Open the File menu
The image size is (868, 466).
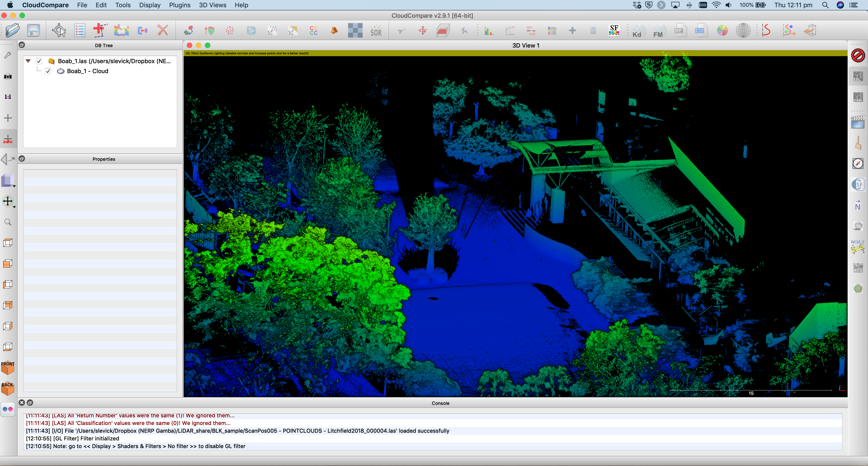(x=82, y=5)
